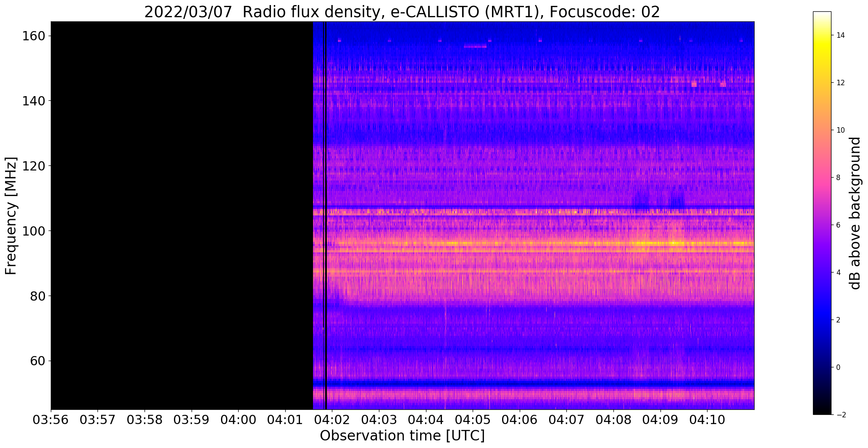Click the 160 frequency tick label
The width and height of the screenshot is (868, 448).
pos(34,36)
